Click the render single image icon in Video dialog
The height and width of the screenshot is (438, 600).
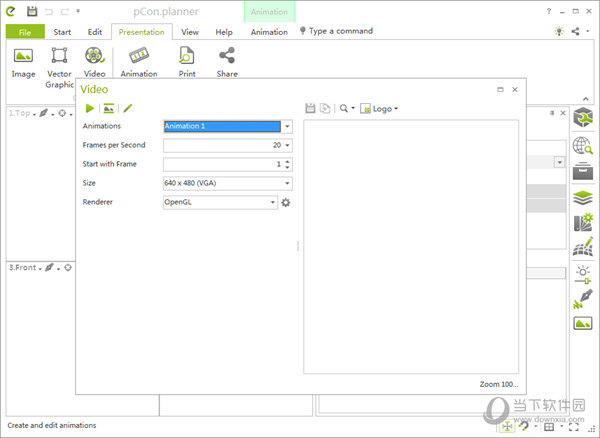109,109
